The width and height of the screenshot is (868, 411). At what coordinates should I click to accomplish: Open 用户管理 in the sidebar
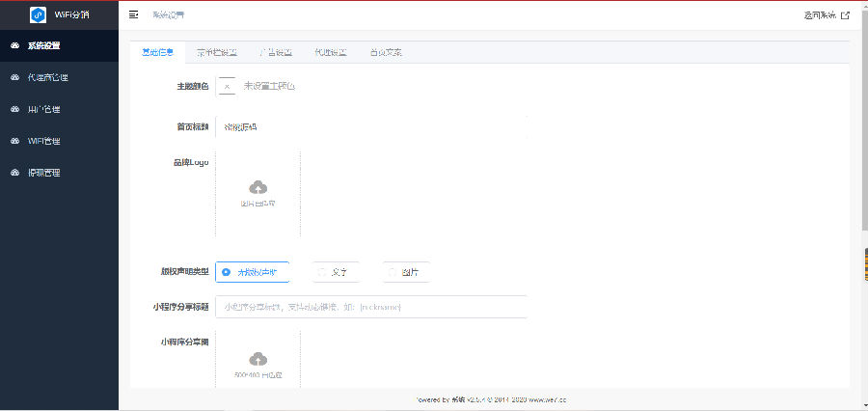point(59,109)
